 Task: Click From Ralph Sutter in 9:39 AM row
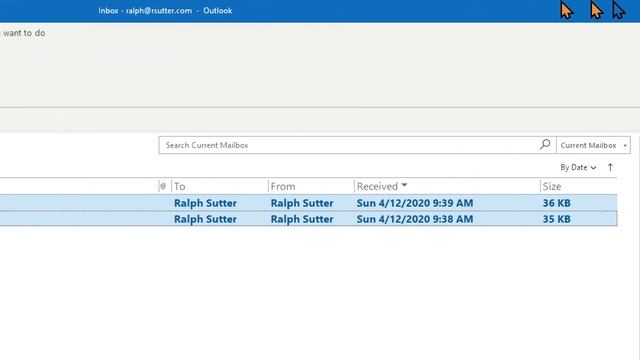point(302,203)
